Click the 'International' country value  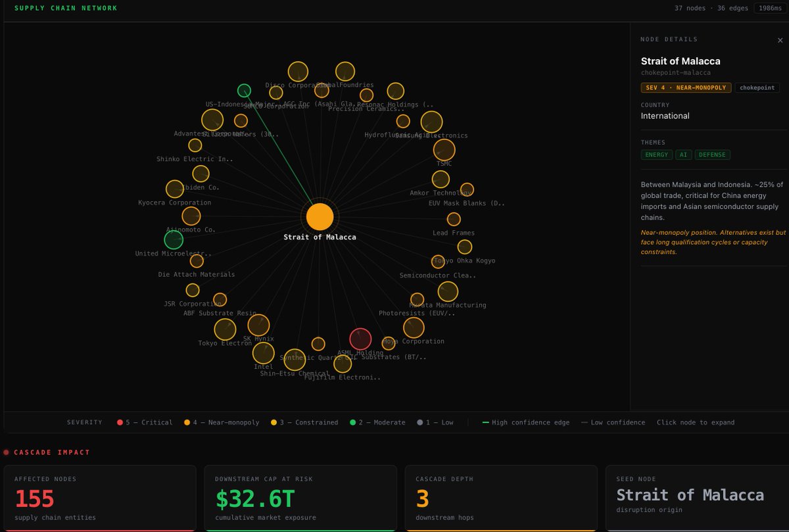tap(665, 116)
